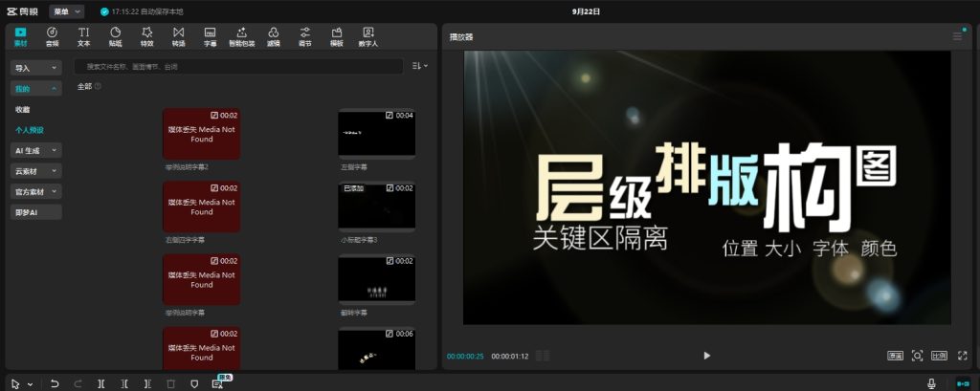Open the 数字人 (Digital Human) panel

pyautogui.click(x=368, y=36)
